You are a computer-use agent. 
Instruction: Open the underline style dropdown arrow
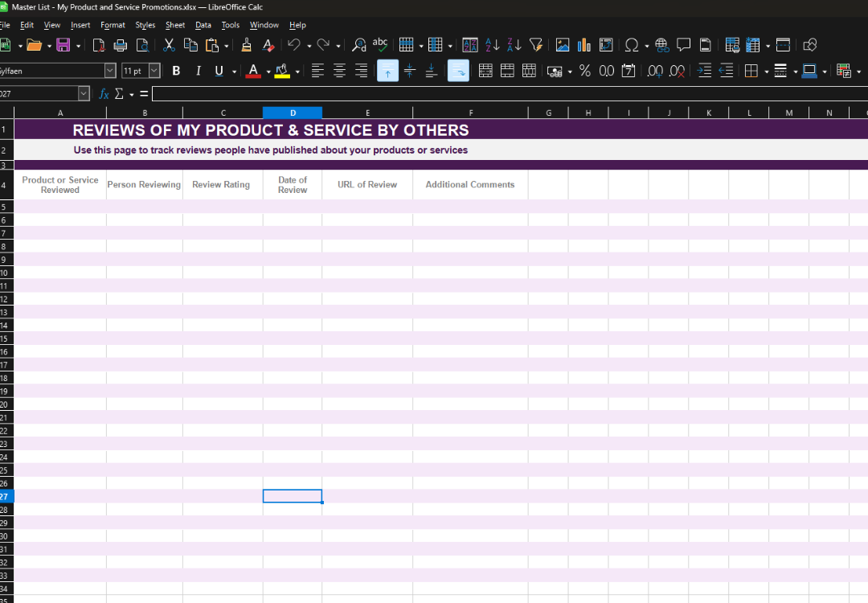pyautogui.click(x=234, y=72)
